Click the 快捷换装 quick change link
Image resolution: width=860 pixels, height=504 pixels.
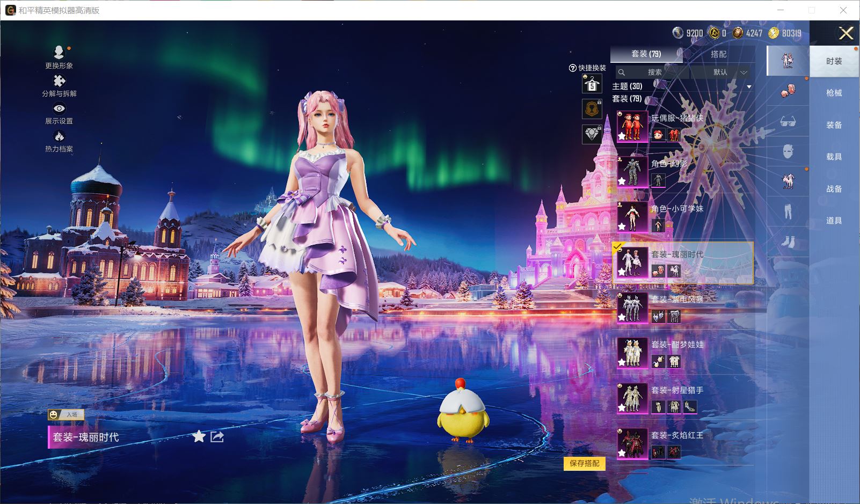590,67
